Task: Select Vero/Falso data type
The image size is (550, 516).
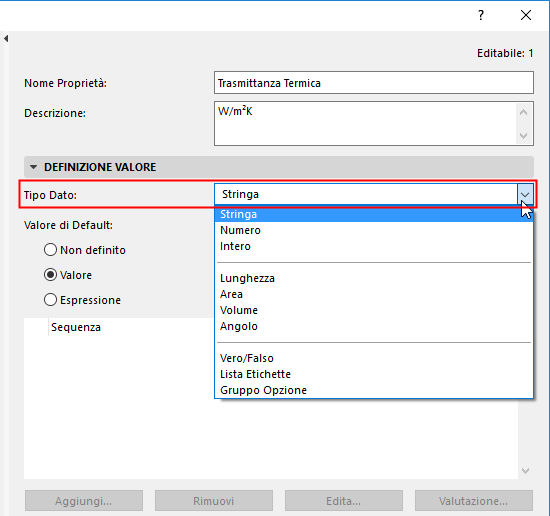Action: [x=374, y=358]
